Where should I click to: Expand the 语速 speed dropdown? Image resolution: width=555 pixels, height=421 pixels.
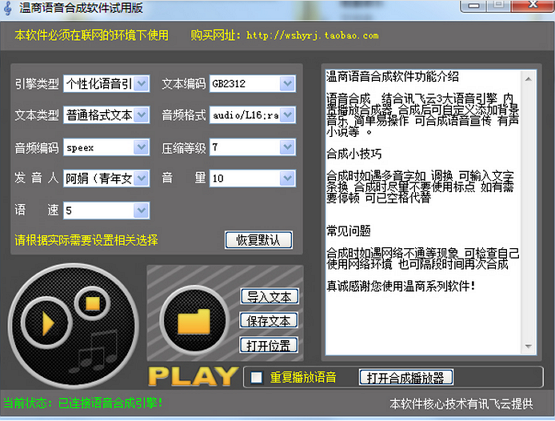[107, 210]
